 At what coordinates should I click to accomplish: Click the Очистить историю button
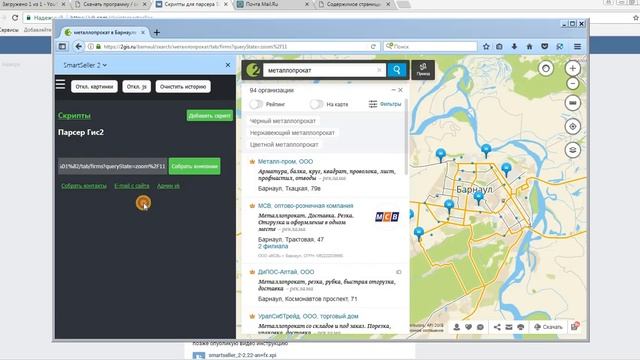[x=183, y=87]
